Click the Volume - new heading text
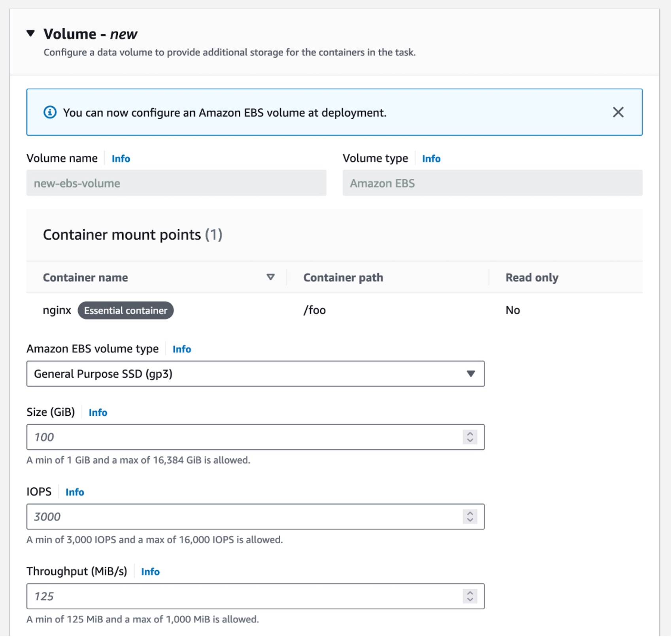Screen dimensions: 672x637 tap(90, 34)
